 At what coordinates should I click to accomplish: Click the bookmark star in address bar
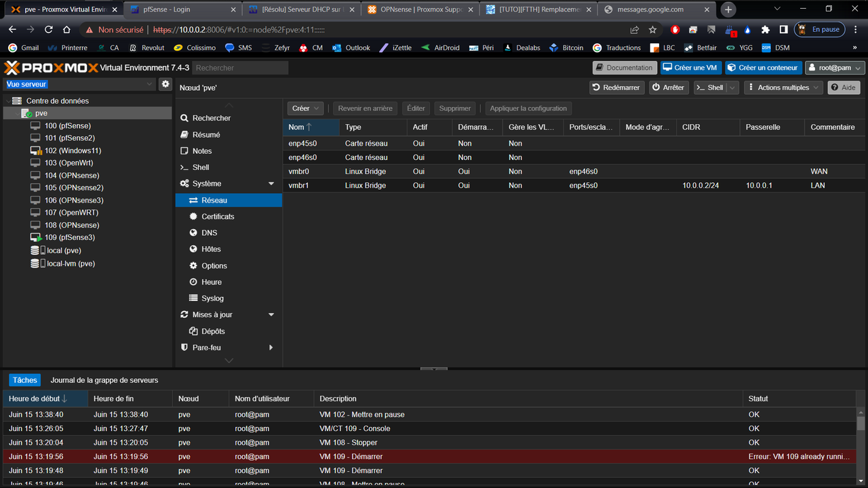[x=652, y=30]
